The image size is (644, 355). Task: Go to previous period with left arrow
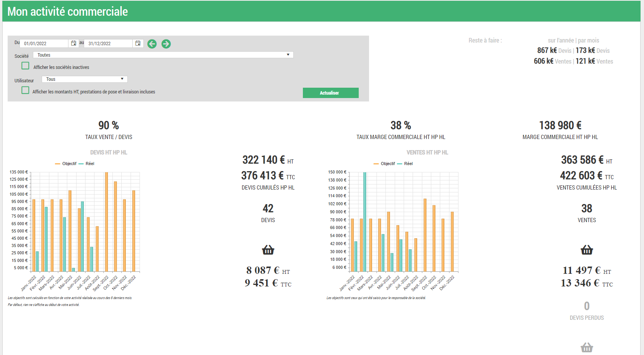152,44
